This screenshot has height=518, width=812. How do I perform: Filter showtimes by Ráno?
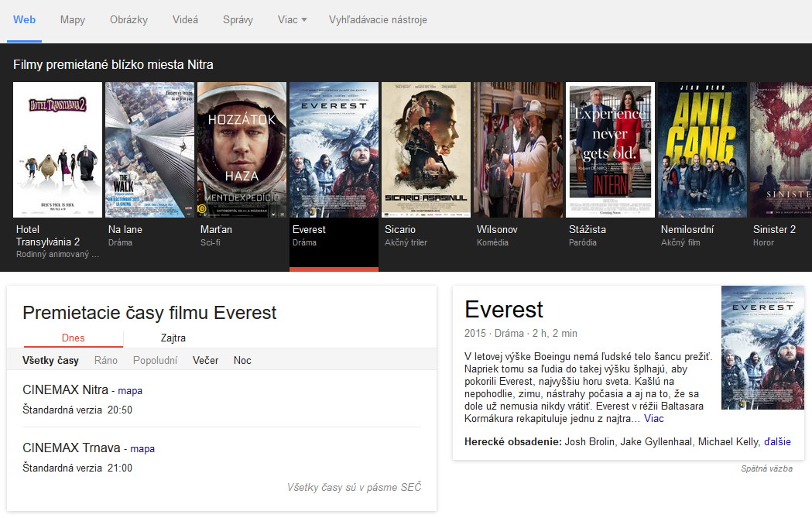(105, 361)
